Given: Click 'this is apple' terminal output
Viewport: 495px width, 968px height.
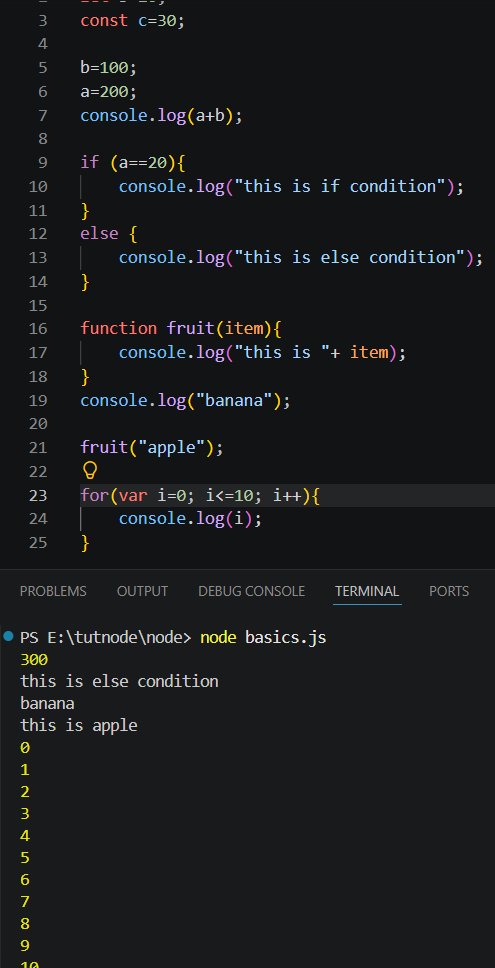Looking at the screenshot, I should (78, 725).
